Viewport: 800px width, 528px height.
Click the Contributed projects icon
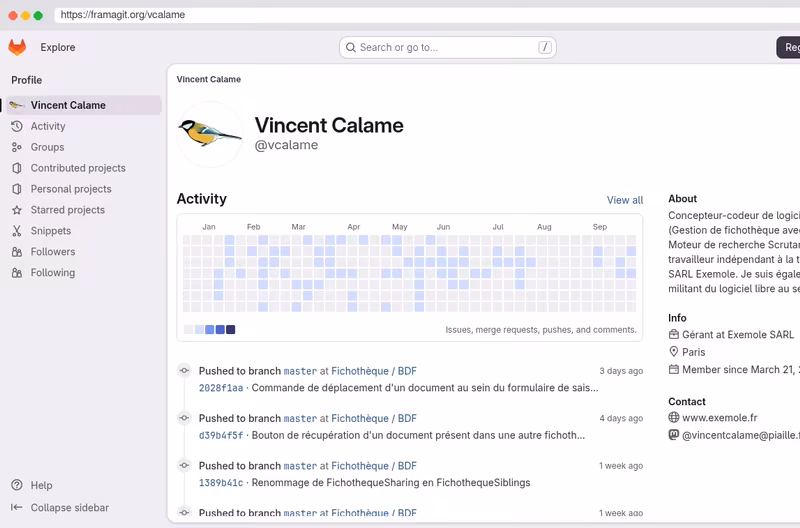point(17,168)
